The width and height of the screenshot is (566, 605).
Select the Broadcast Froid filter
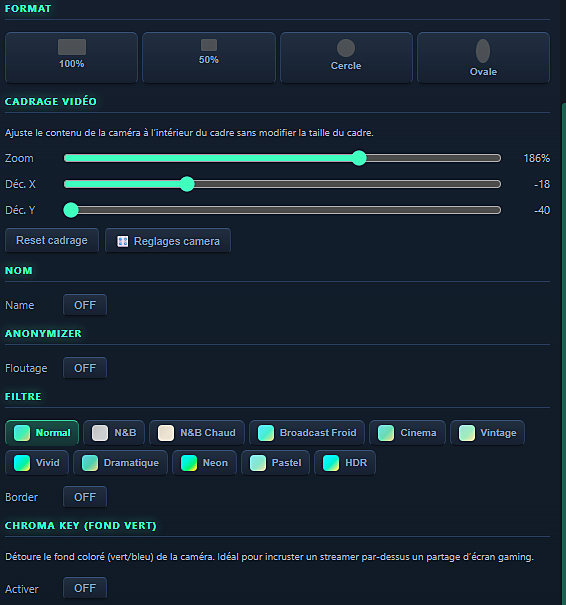click(x=307, y=433)
